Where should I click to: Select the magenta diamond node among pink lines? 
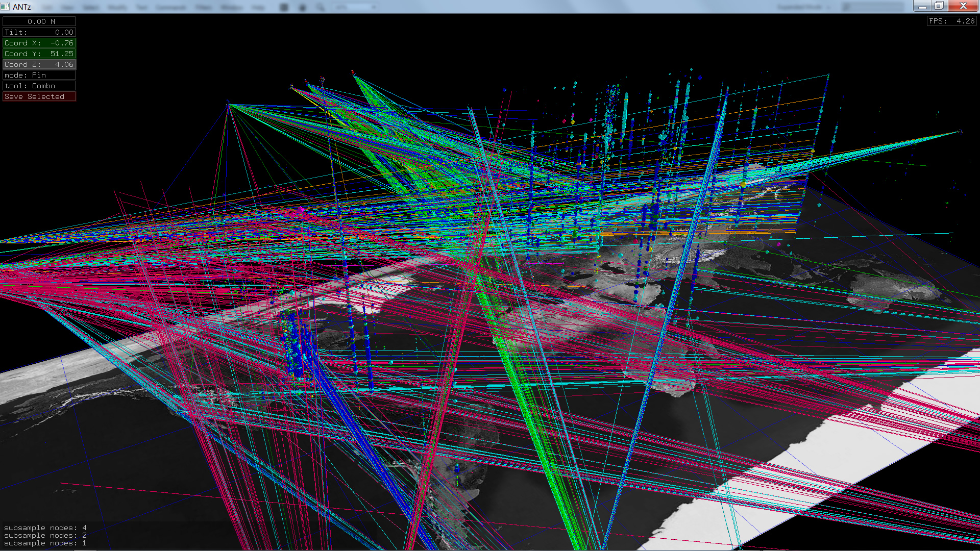coord(301,210)
